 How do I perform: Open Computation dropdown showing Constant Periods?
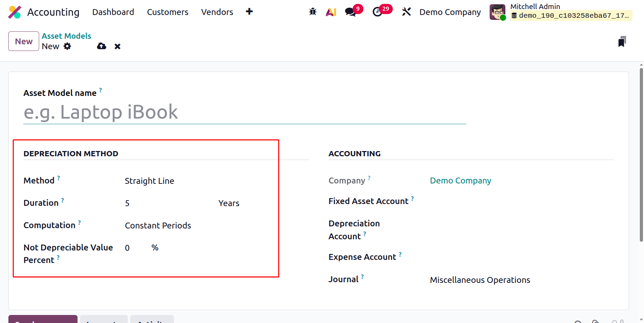(x=197, y=225)
